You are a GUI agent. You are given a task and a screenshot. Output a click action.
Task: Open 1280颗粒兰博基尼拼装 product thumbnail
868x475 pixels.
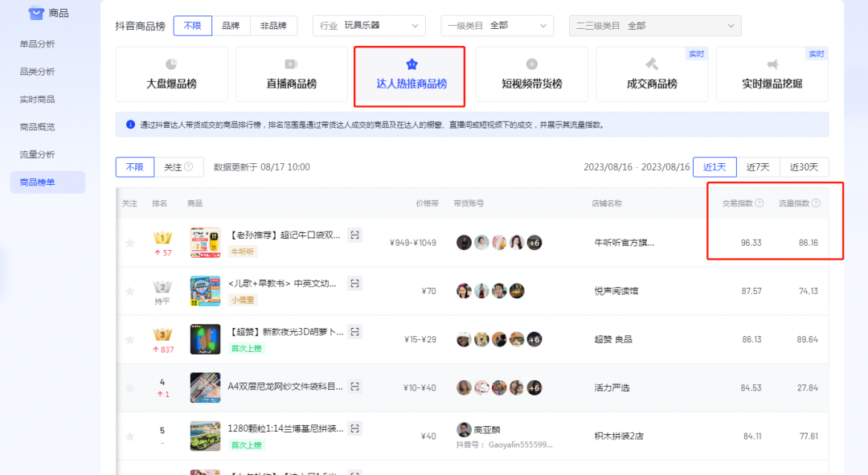[x=206, y=436]
